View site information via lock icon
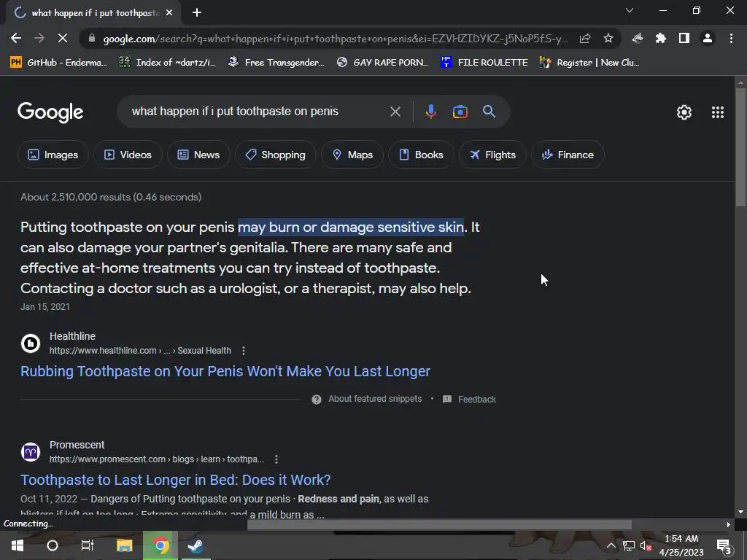747x560 pixels. (91, 38)
